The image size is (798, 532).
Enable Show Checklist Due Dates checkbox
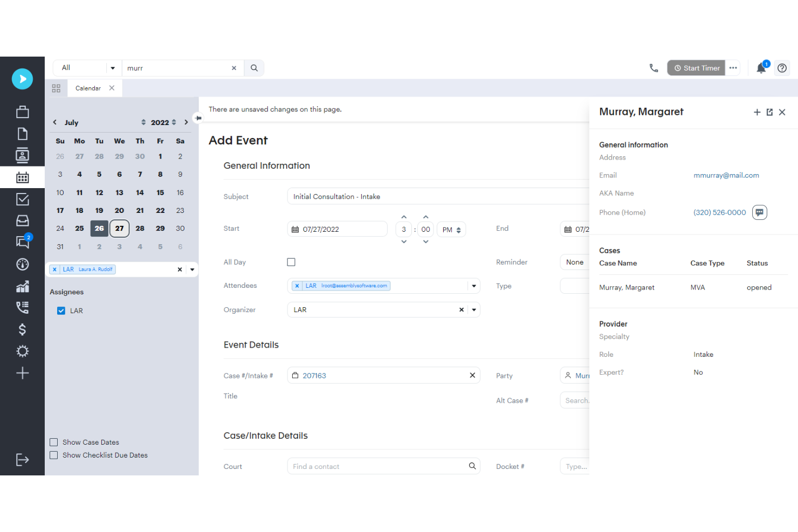[54, 455]
